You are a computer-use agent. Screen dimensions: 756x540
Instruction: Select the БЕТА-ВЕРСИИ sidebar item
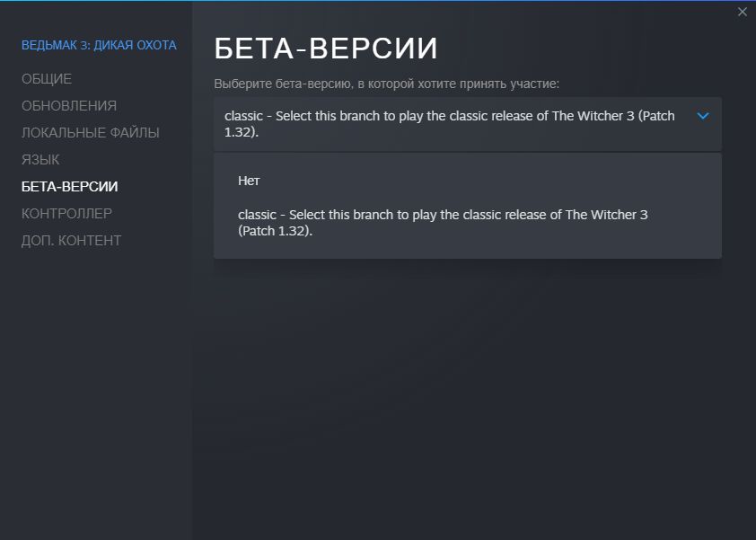pyautogui.click(x=70, y=187)
